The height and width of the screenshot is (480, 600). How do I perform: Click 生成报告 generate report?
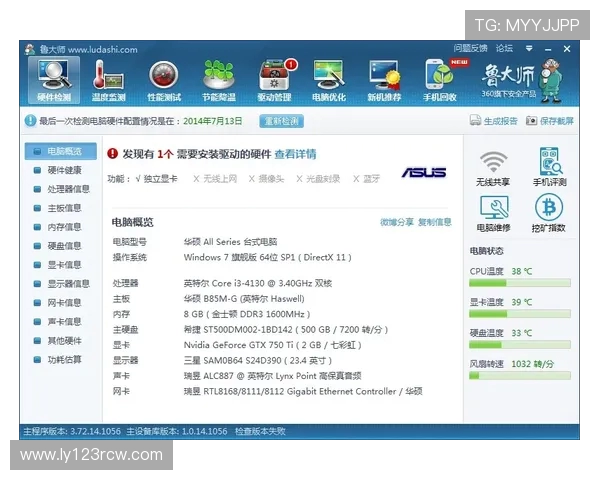tap(493, 121)
